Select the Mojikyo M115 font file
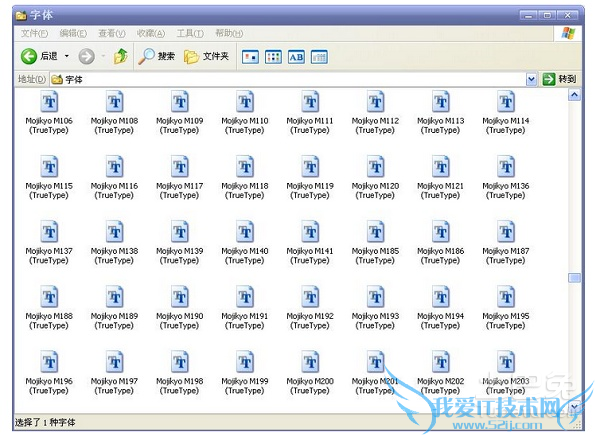Viewport: 600px width, 440px height. tap(49, 178)
